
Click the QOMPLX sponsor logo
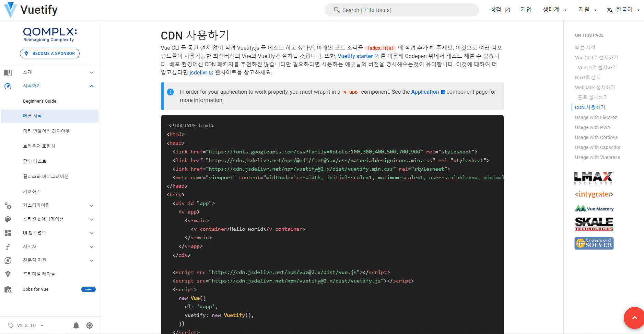[50, 35]
